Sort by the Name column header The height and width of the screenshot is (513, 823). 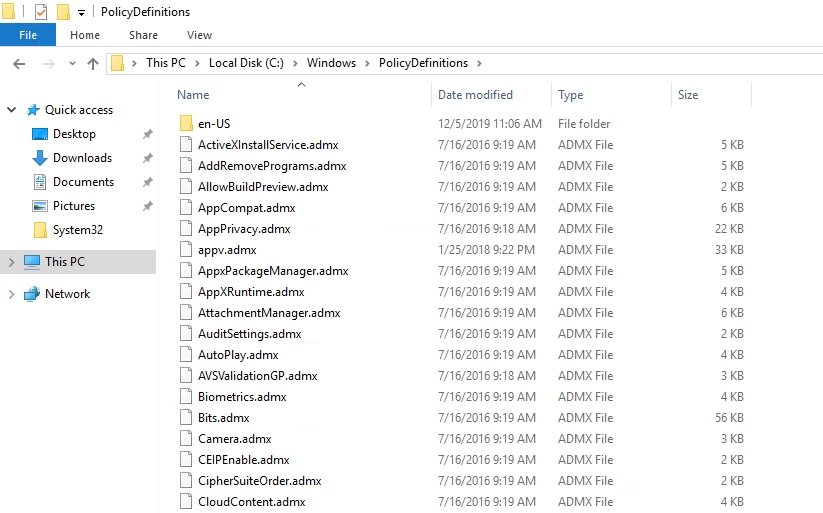click(193, 95)
